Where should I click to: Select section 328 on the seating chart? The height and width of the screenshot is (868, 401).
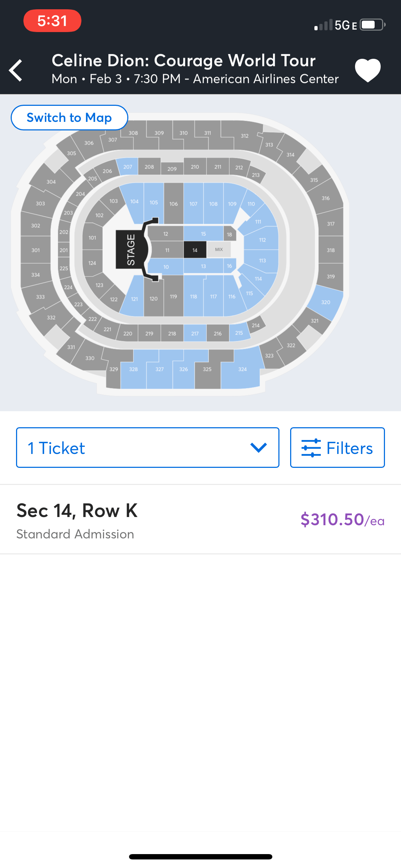click(x=133, y=370)
